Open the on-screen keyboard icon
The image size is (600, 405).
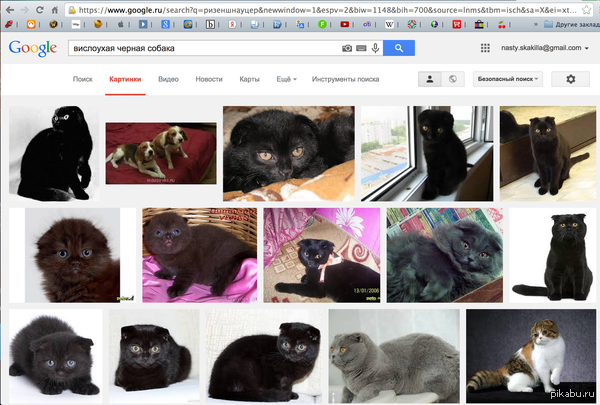(361, 48)
